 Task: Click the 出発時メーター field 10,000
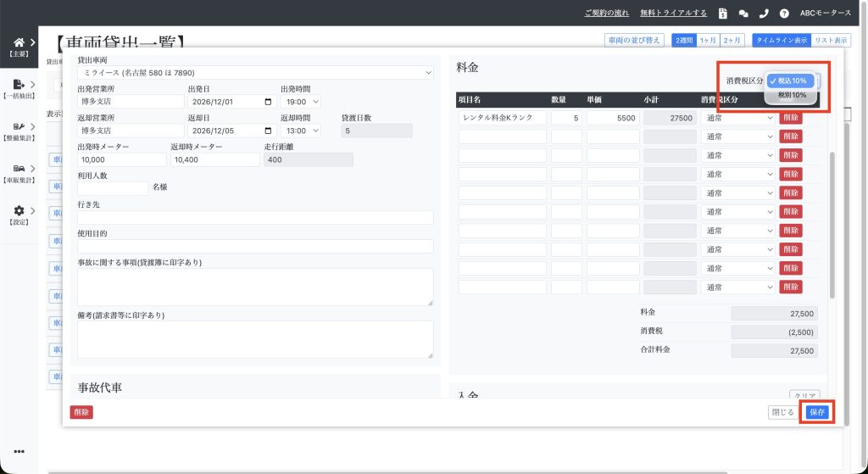pyautogui.click(x=122, y=159)
